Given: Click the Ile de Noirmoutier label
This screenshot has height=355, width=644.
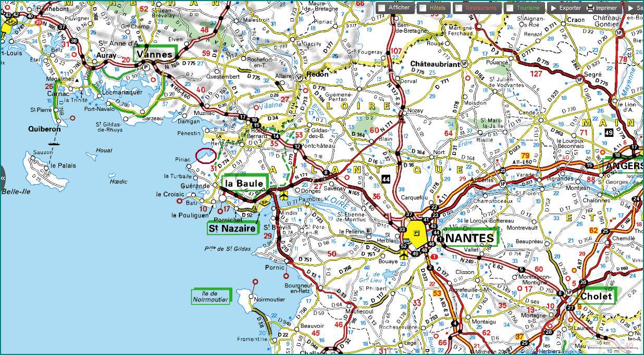Looking at the screenshot, I should (x=211, y=296).
